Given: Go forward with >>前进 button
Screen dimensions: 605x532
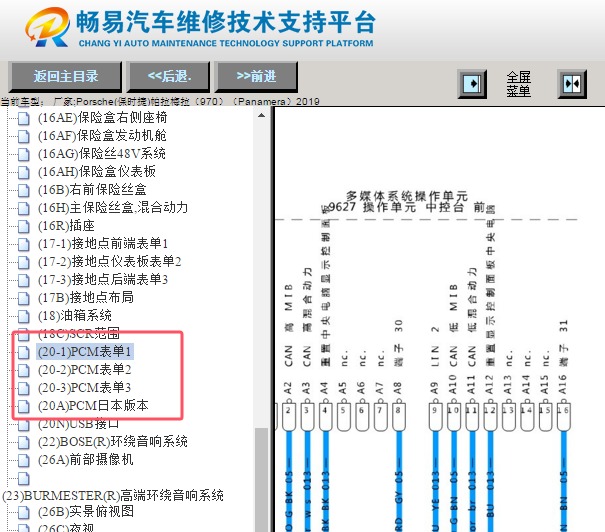Looking at the screenshot, I should point(256,77).
